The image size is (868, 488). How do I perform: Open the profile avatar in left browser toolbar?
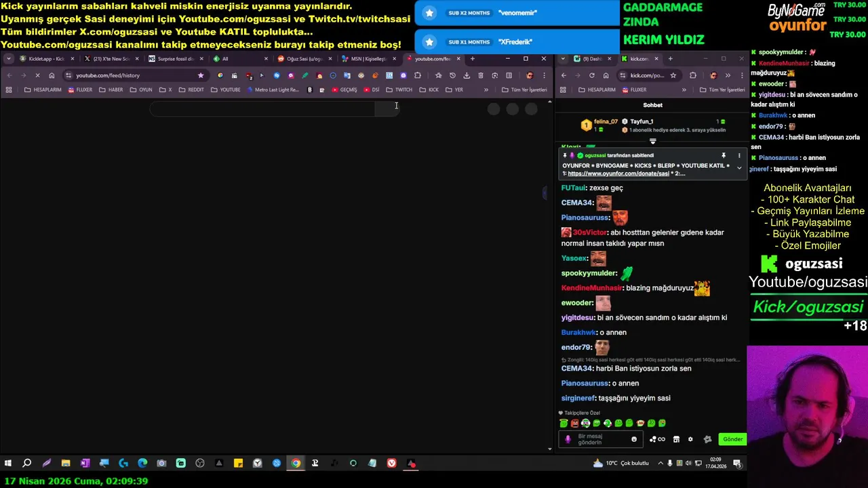[x=530, y=75]
